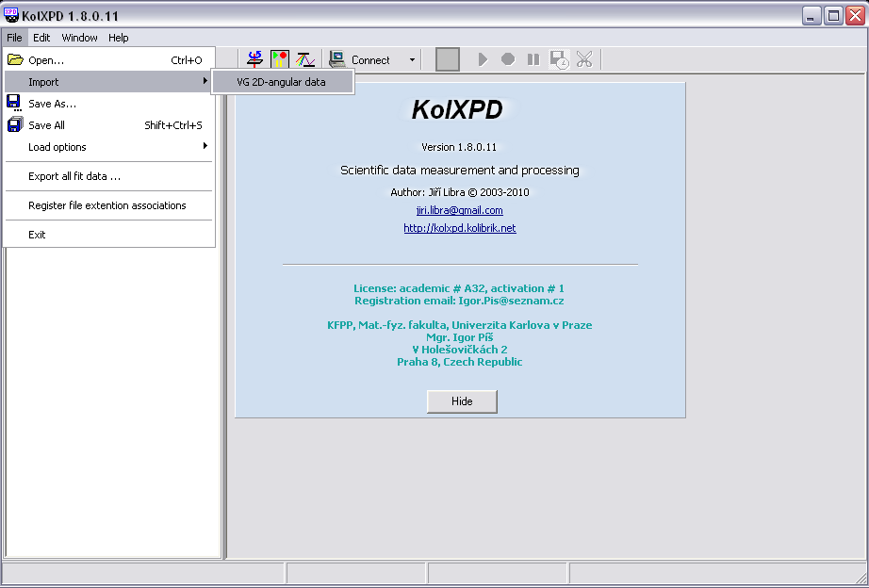Open the Edit menu

pos(41,38)
